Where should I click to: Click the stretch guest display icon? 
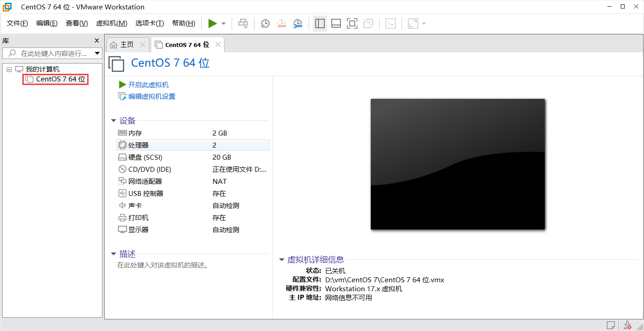tap(413, 23)
